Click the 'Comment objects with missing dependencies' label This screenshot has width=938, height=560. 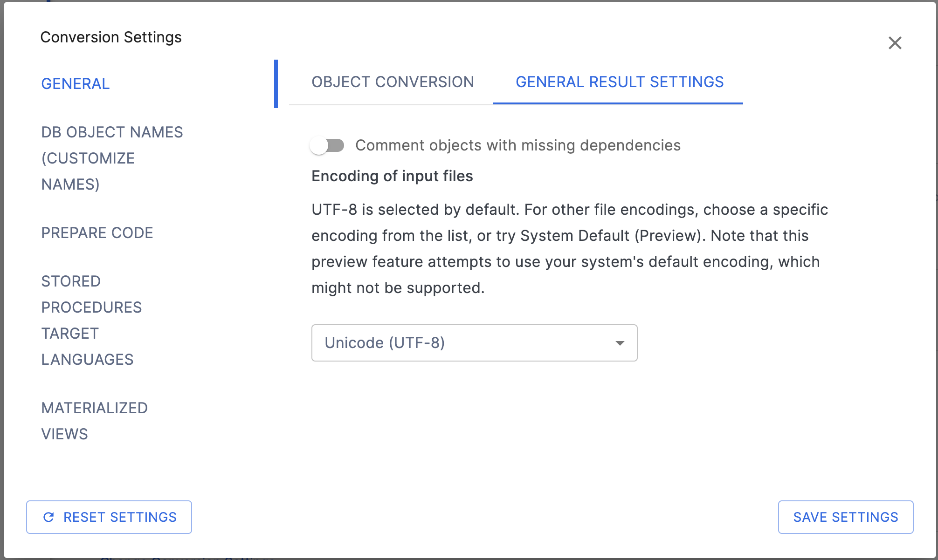(x=517, y=145)
